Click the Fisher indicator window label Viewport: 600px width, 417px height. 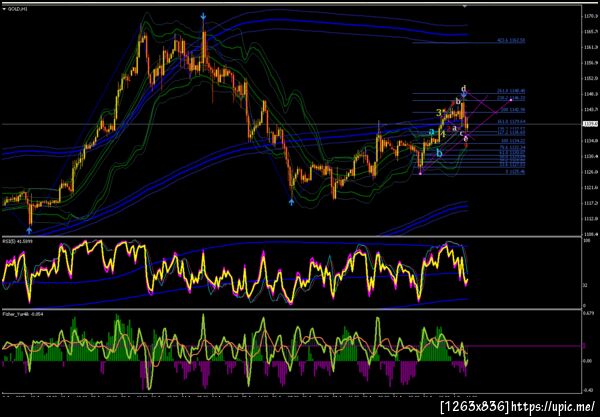23,314
